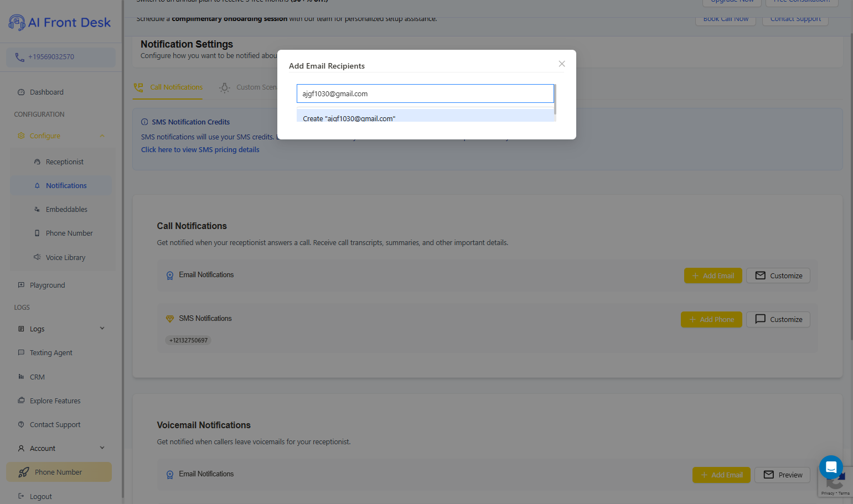Switch to Custom Scenarios tab
Viewport: 853px width, 504px height.
click(248, 87)
